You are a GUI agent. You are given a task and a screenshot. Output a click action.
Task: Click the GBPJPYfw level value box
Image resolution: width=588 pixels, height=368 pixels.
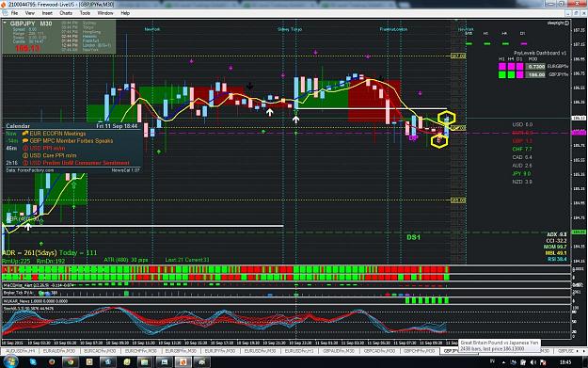point(535,74)
